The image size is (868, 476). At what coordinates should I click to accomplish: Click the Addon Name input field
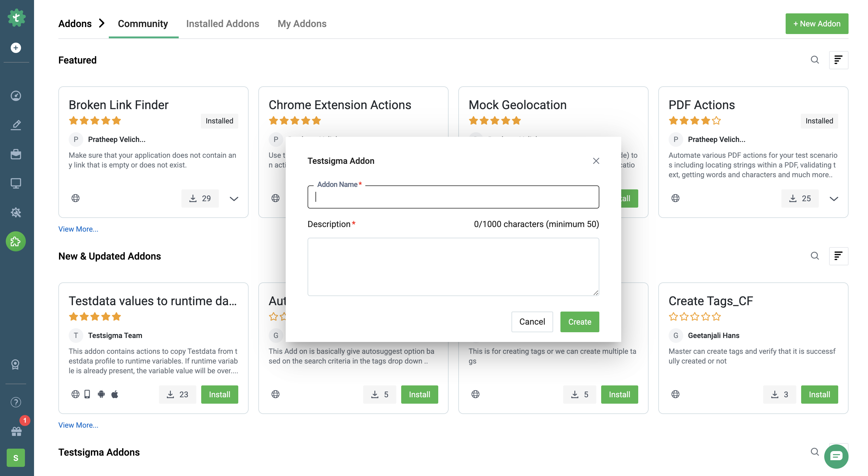point(453,197)
